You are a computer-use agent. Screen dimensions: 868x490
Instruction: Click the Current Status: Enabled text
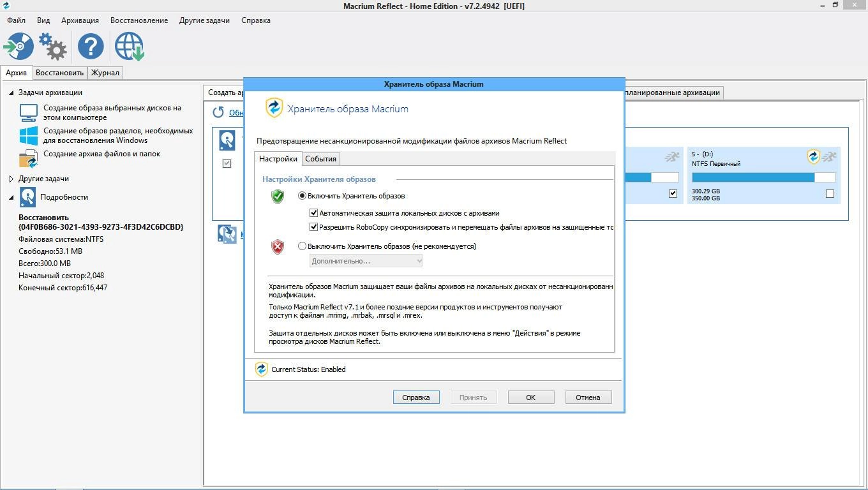point(308,369)
